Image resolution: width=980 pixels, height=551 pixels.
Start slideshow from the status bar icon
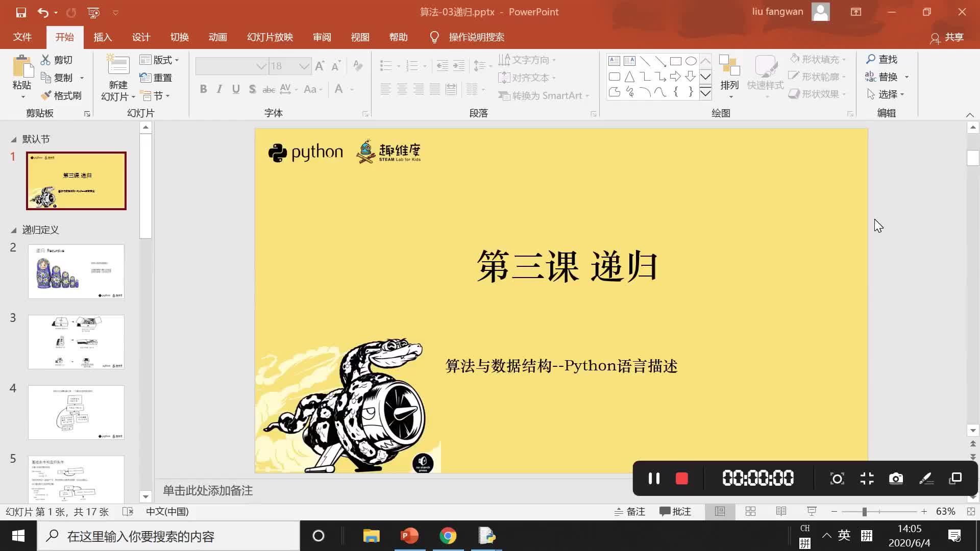812,511
